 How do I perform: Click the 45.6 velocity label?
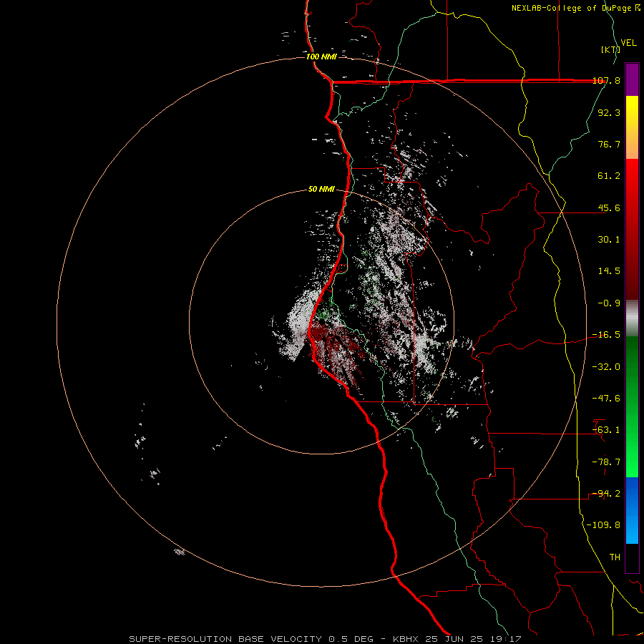(609, 208)
